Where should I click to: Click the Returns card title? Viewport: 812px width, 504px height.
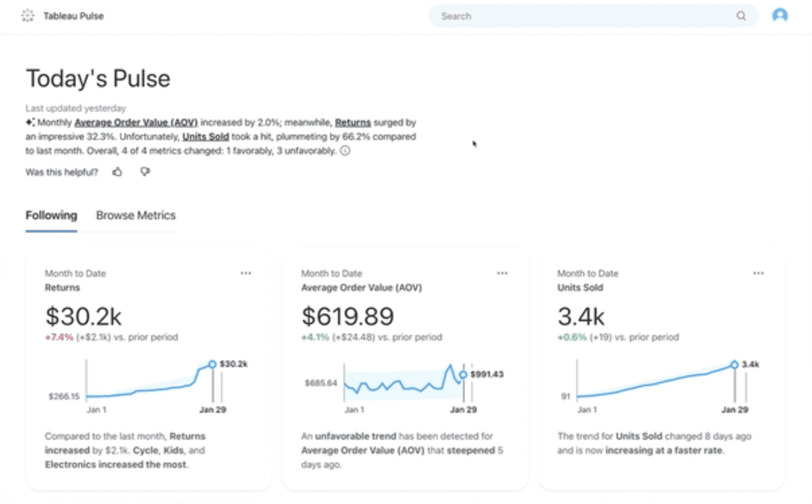coord(63,288)
